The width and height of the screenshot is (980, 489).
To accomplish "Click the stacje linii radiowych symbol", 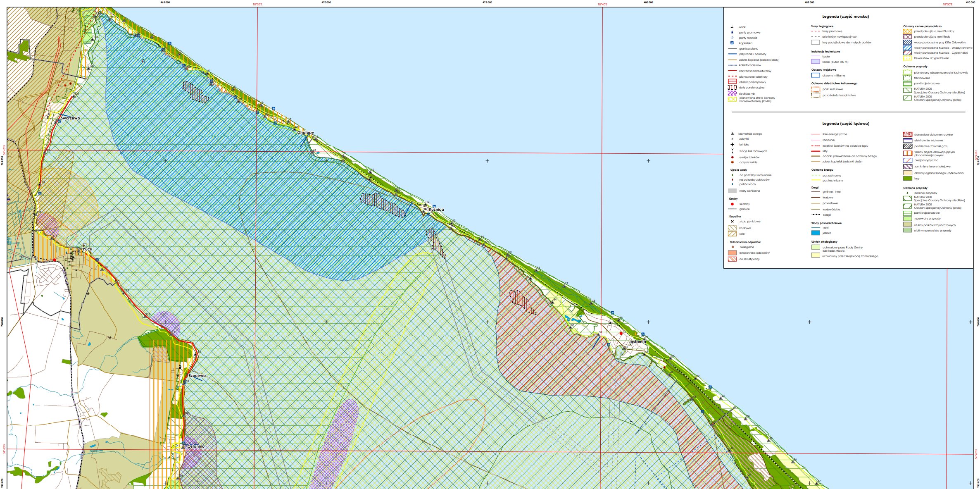I will [x=732, y=151].
